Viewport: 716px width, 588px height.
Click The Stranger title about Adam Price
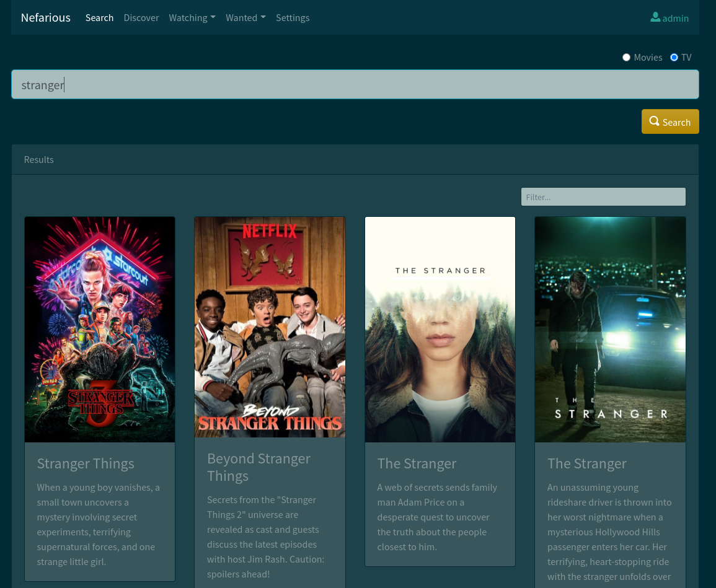(417, 464)
